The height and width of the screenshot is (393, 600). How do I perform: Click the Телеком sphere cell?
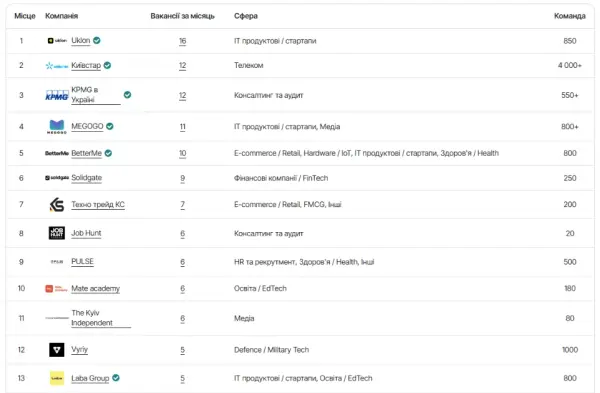tap(249, 65)
